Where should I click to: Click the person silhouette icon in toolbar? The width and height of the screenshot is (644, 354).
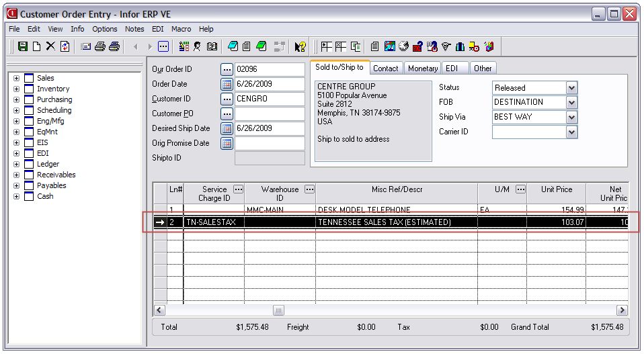tap(198, 46)
